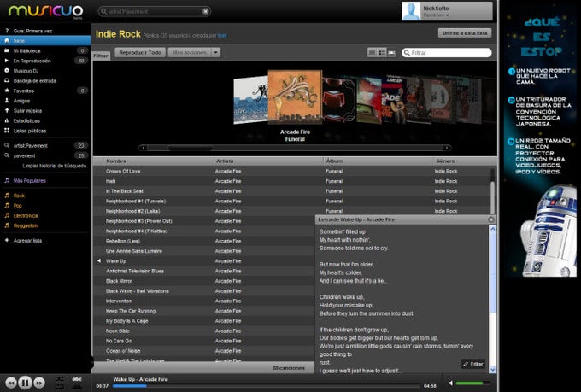
Task: Select the song Crown Of Love
Action: tap(123, 171)
